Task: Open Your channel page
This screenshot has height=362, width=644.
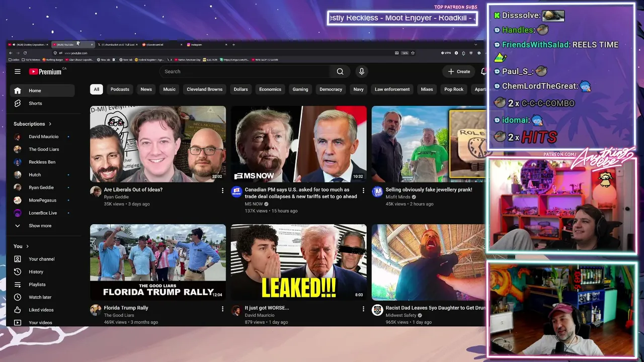Action: click(x=42, y=259)
